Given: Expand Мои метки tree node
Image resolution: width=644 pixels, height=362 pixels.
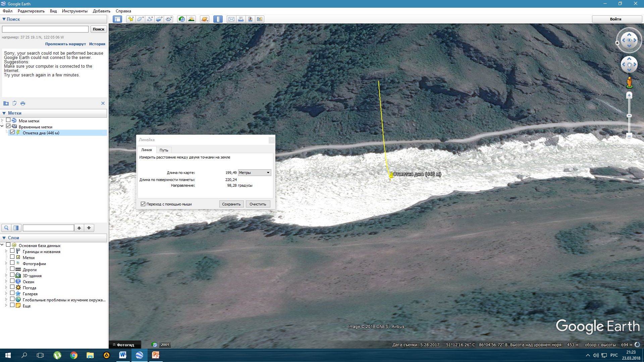Looking at the screenshot, I should pyautogui.click(x=2, y=120).
